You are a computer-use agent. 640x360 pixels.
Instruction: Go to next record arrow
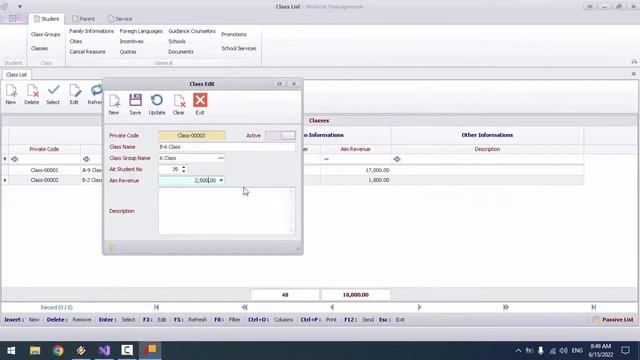[419, 307]
